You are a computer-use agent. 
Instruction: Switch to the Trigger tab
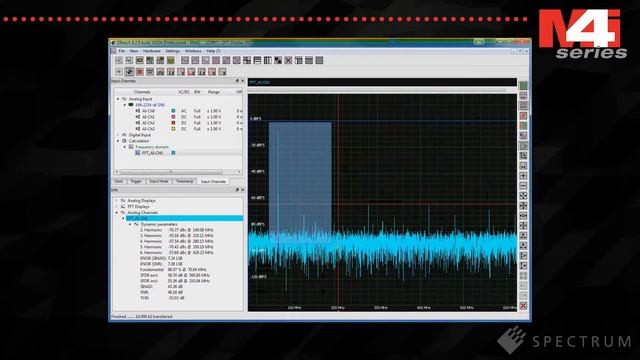pos(136,181)
